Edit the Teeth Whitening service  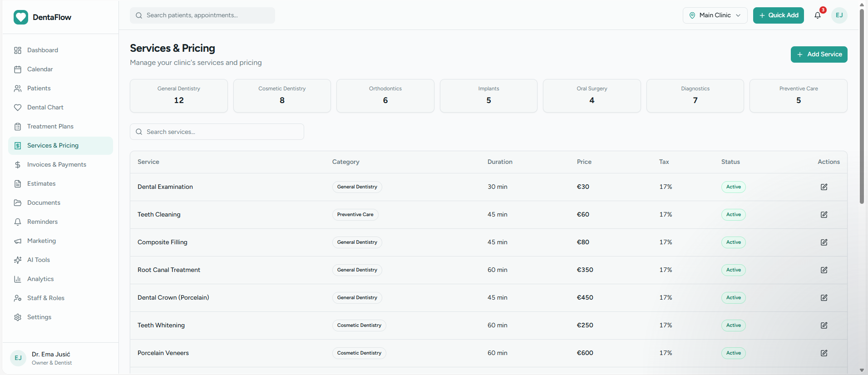tap(824, 326)
